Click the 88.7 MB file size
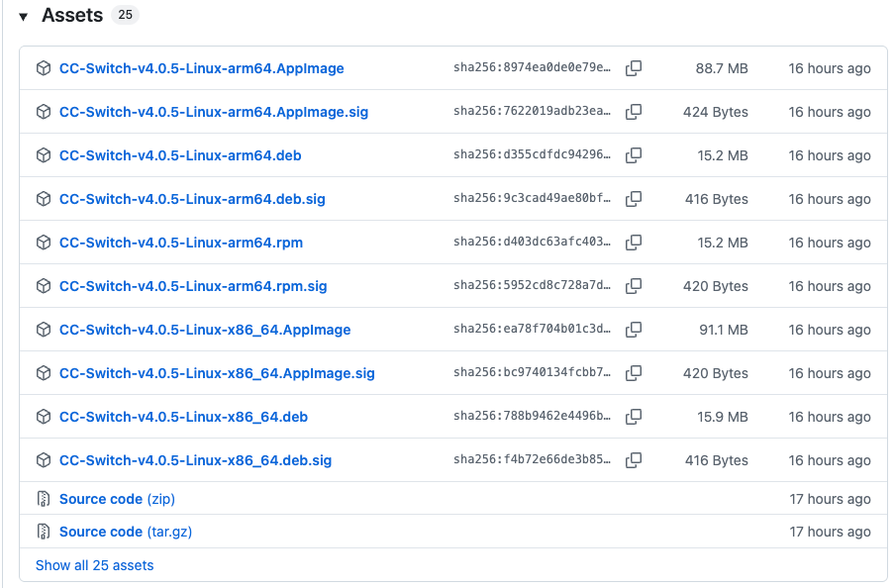Image resolution: width=895 pixels, height=588 pixels. [x=722, y=68]
